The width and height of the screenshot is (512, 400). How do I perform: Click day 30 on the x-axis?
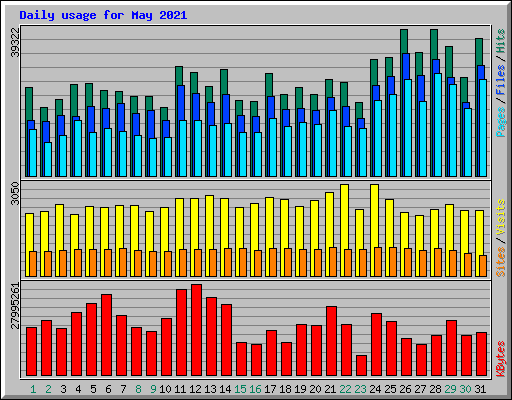pos(465,389)
